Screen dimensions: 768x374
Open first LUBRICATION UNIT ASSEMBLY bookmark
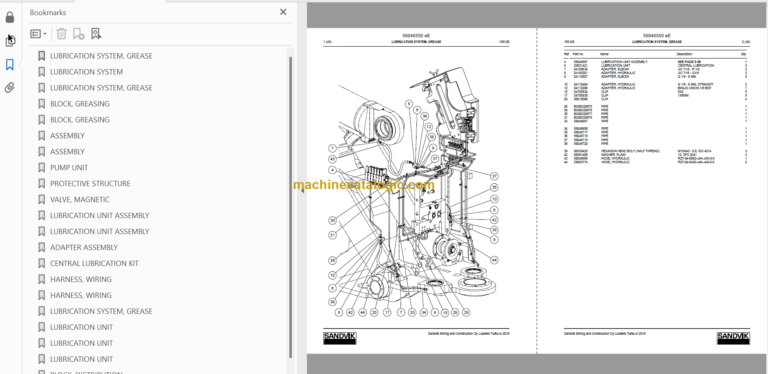(99, 215)
